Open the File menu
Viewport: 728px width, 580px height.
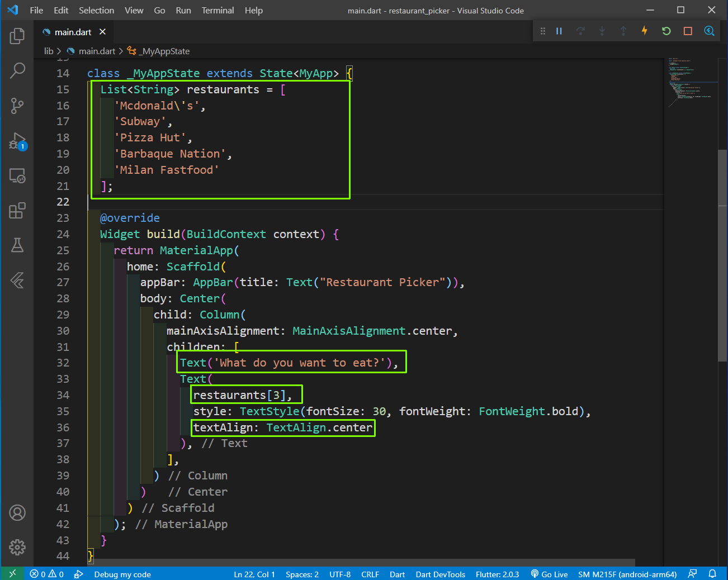click(x=36, y=10)
